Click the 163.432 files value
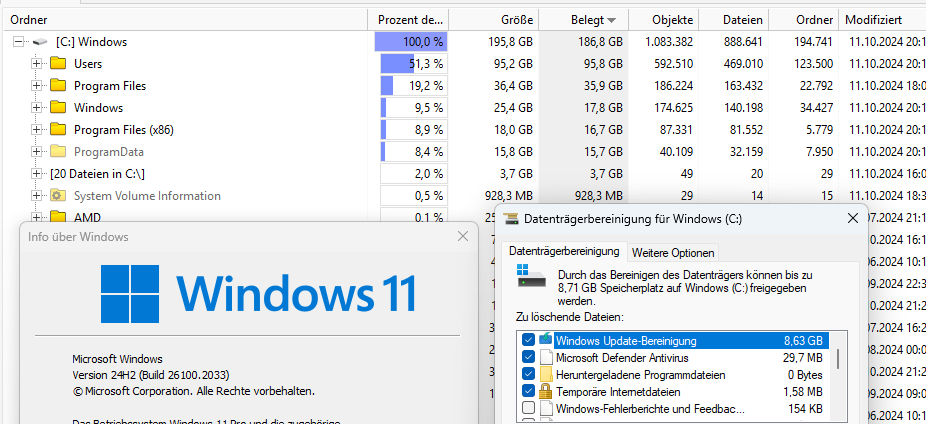 click(744, 86)
